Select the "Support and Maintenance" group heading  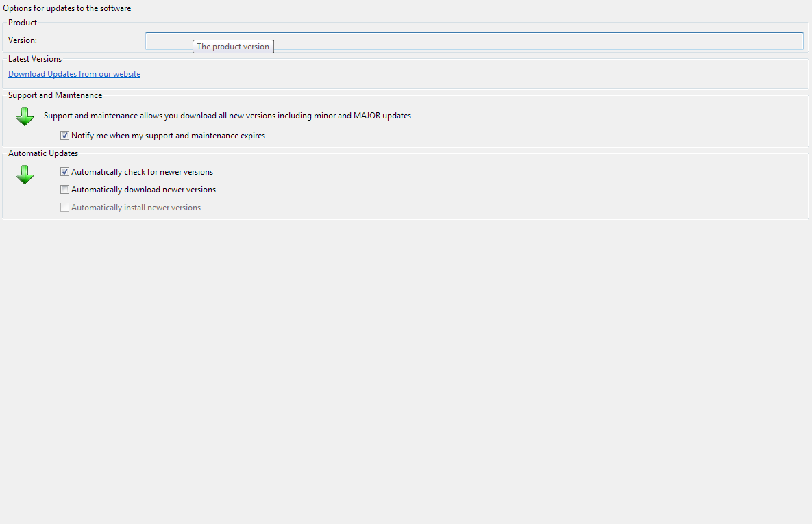55,95
